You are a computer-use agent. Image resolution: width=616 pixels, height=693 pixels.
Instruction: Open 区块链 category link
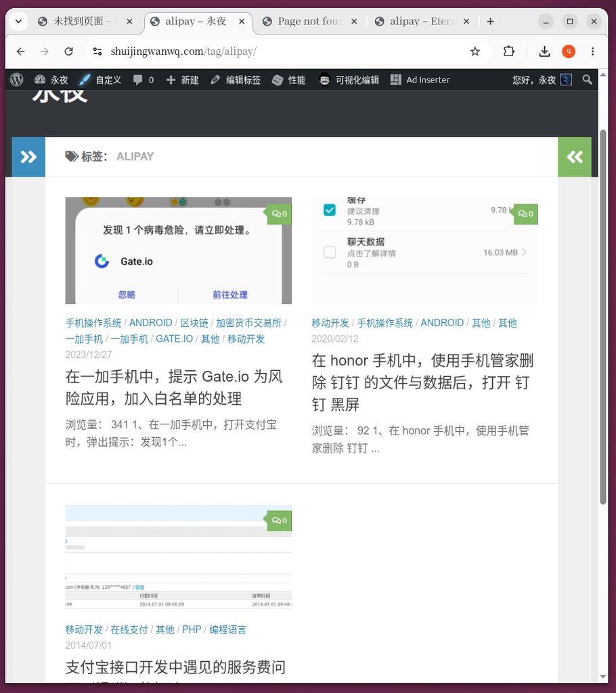pyautogui.click(x=194, y=323)
